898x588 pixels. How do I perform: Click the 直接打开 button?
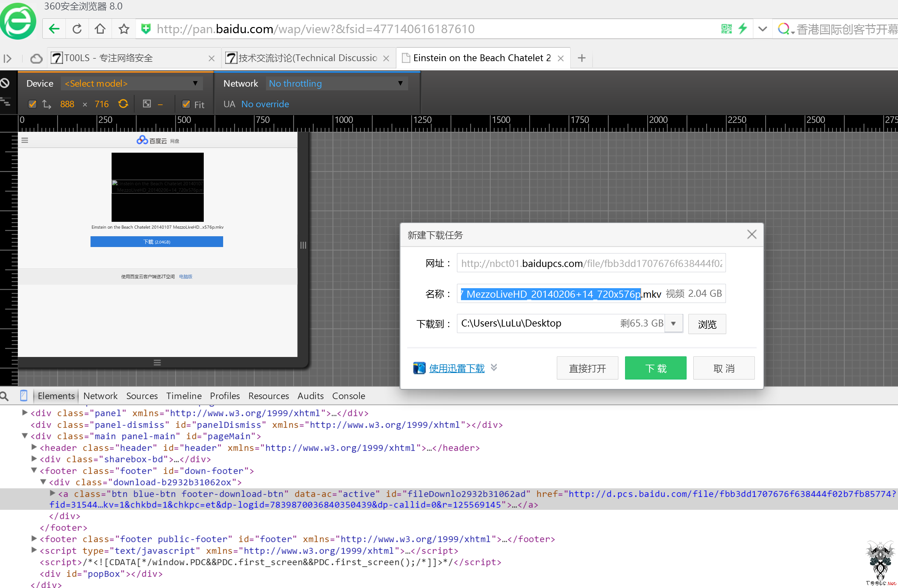588,368
